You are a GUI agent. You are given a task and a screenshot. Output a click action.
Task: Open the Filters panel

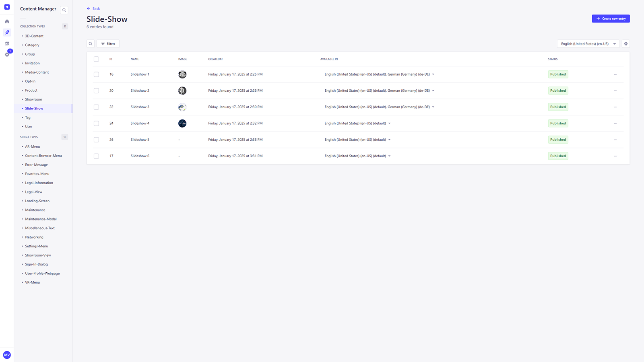click(108, 43)
